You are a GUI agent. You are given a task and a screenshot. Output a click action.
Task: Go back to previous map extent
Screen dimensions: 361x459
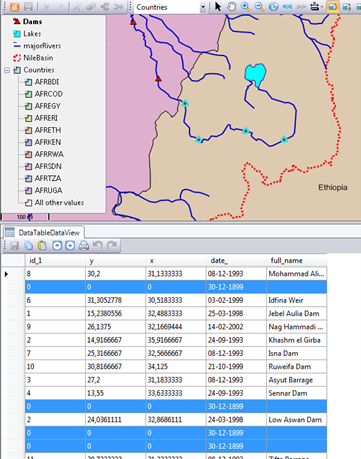tap(287, 6)
